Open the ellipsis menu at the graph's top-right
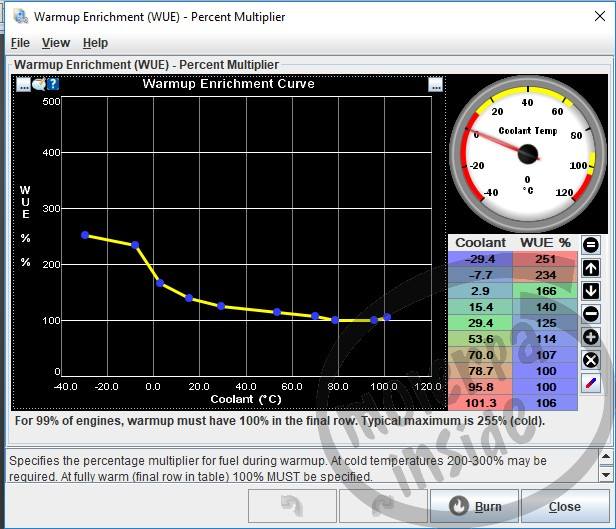This screenshot has width=616, height=529. coord(435,84)
